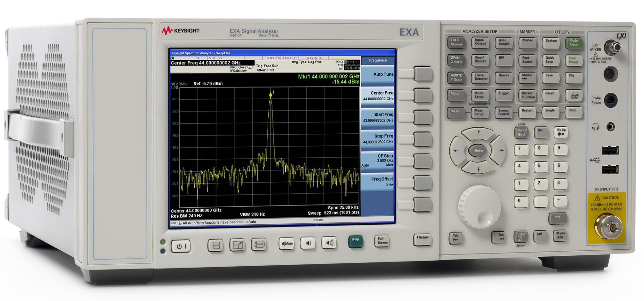Open the AMPTD Y Scale key

tap(456, 78)
